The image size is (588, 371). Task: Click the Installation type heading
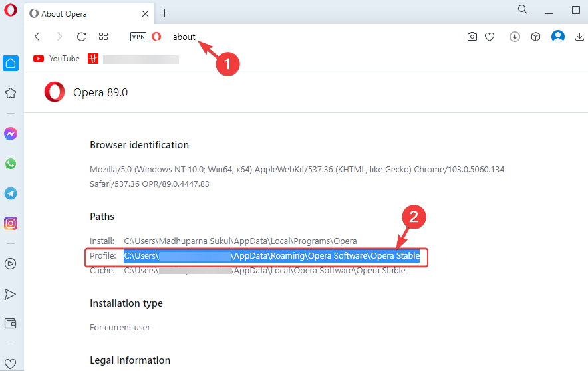point(126,303)
